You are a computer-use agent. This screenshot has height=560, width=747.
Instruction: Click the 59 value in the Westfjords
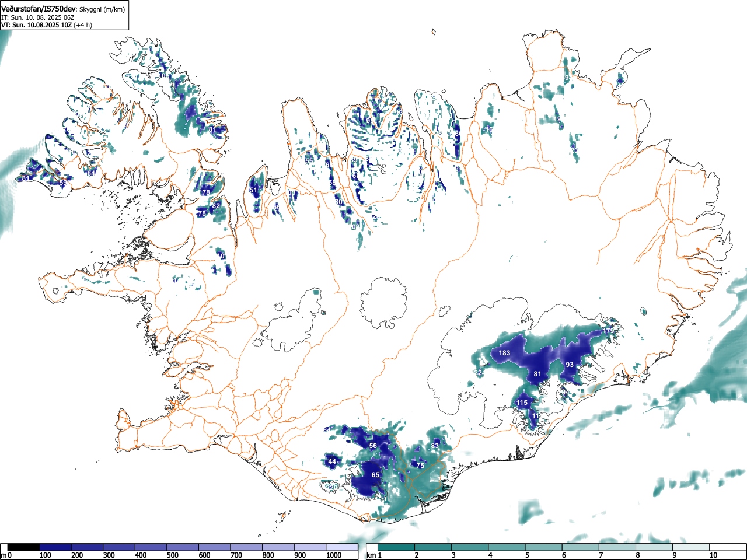(x=62, y=183)
